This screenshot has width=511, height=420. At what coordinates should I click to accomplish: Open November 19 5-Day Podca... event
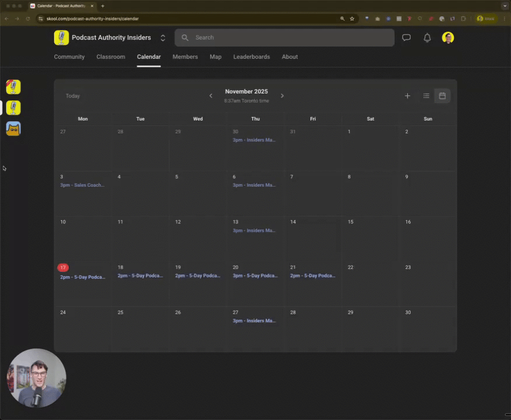tap(198, 276)
